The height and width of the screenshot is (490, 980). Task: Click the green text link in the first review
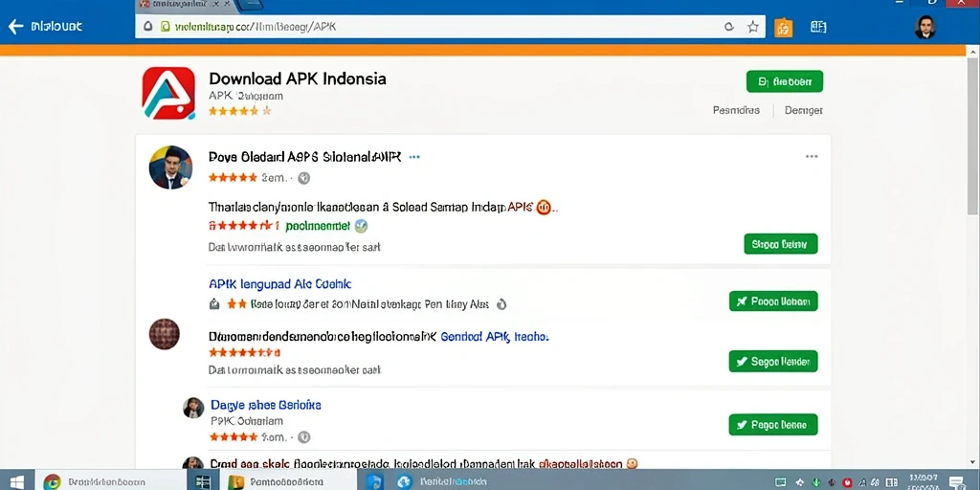point(318,226)
